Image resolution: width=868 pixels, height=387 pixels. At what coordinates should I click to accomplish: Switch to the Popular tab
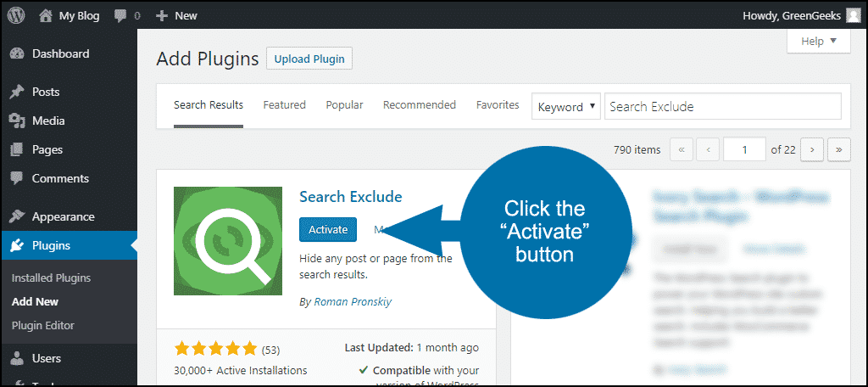pos(344,105)
